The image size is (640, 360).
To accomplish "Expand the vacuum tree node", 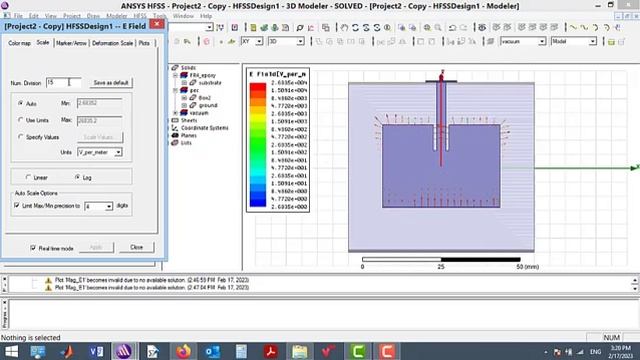I will [176, 113].
